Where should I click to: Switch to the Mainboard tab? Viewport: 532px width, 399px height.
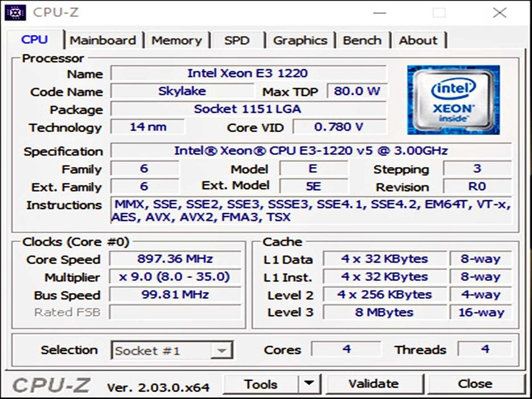click(x=103, y=40)
